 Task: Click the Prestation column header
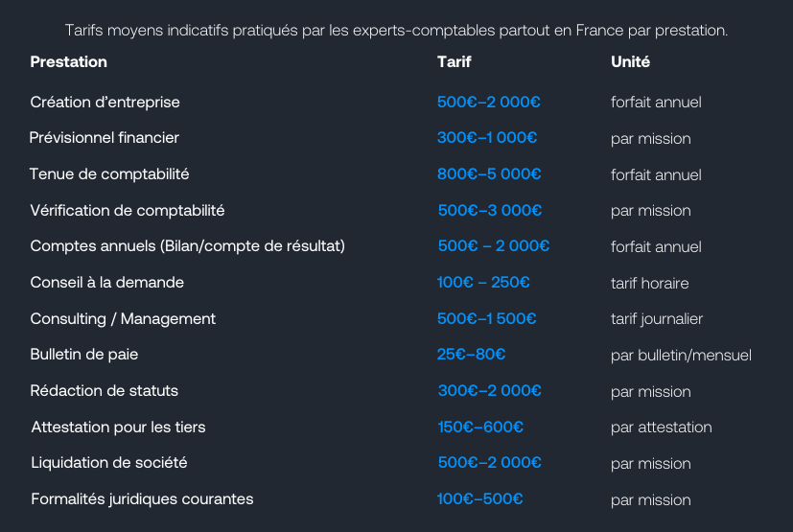(68, 61)
